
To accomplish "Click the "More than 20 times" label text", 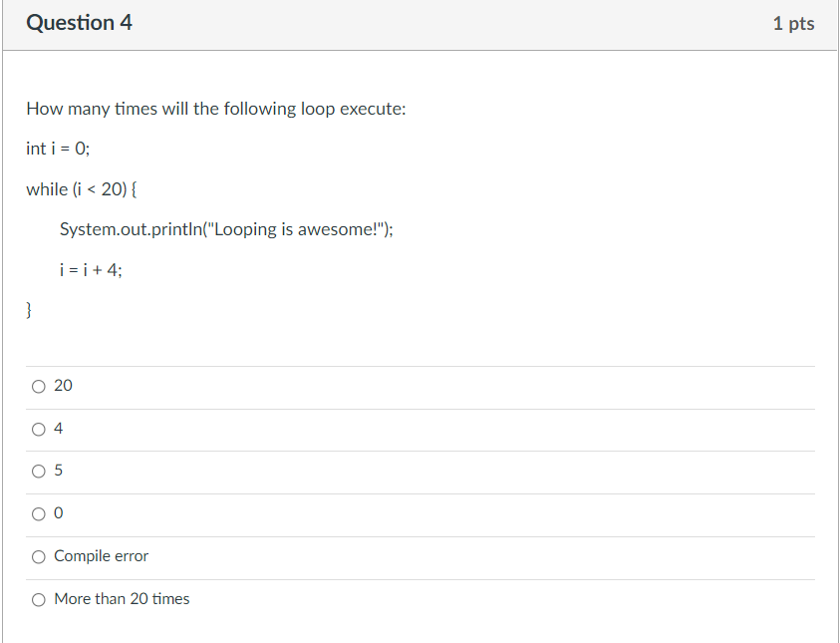I will (122, 599).
